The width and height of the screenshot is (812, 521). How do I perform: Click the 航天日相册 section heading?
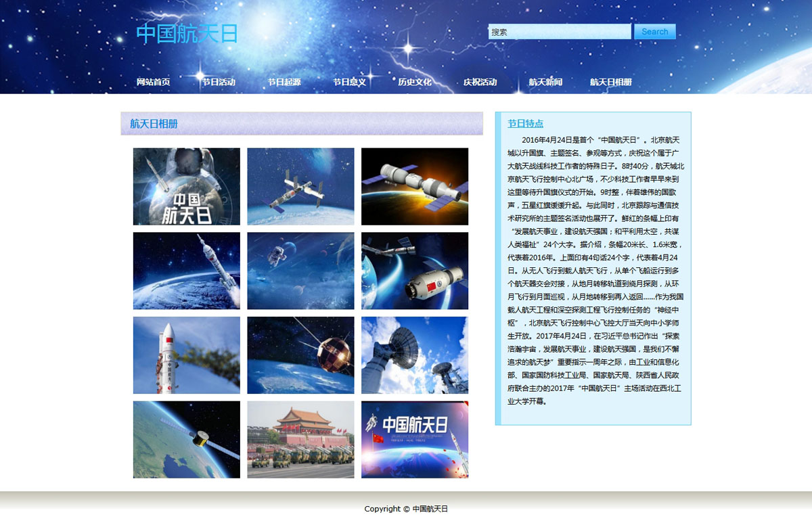coord(154,124)
